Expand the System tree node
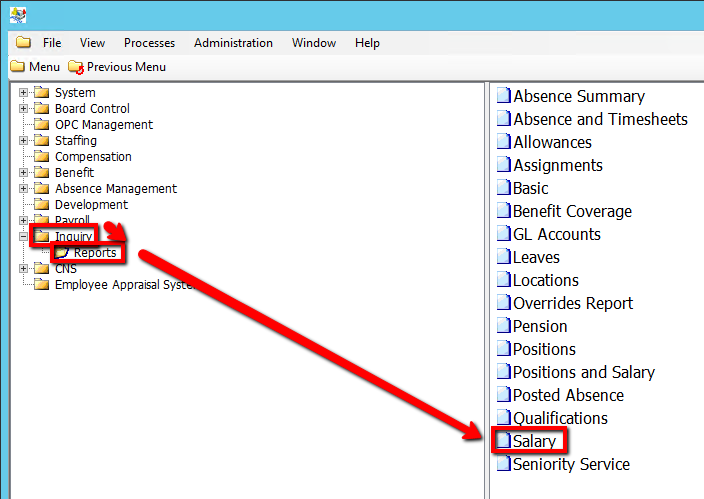The height and width of the screenshot is (499, 704). (23, 93)
